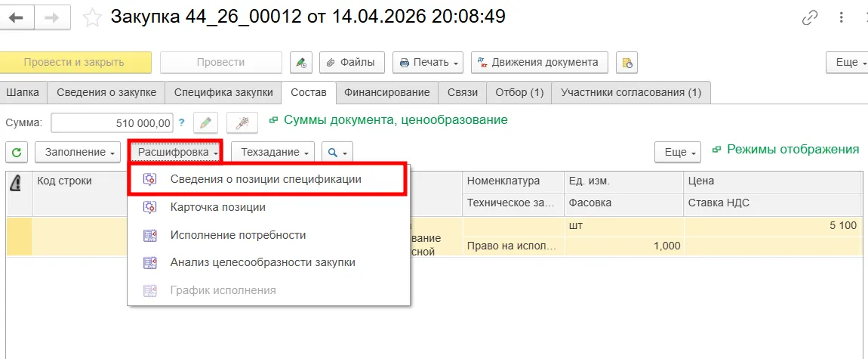Click the magic wand icon next to pencil
Screen dimensions: 868x359
(244, 123)
